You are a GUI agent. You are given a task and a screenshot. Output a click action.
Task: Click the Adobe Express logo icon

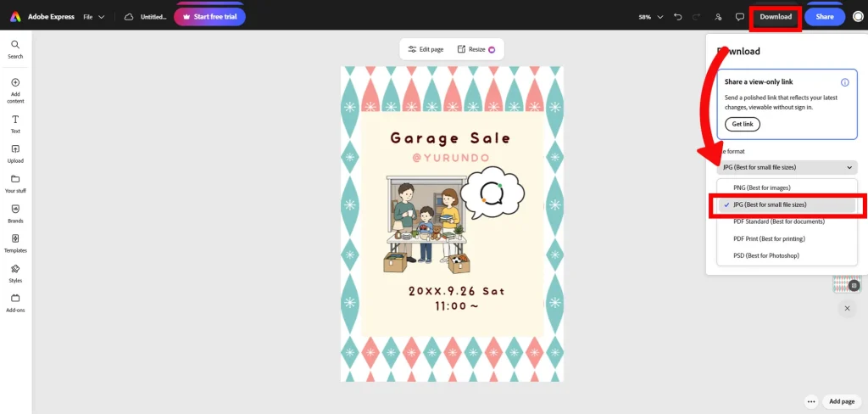tap(15, 17)
